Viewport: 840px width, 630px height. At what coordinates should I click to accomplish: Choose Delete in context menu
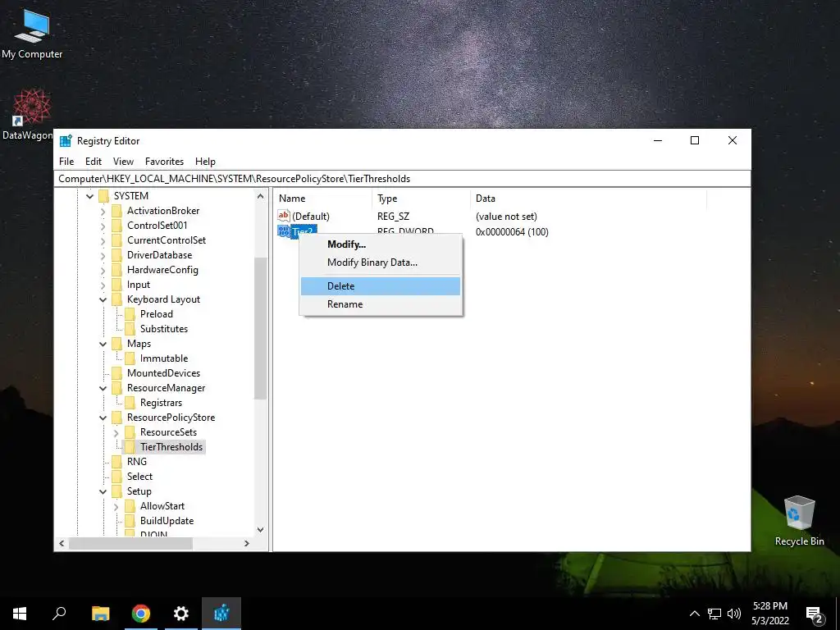[x=381, y=286]
